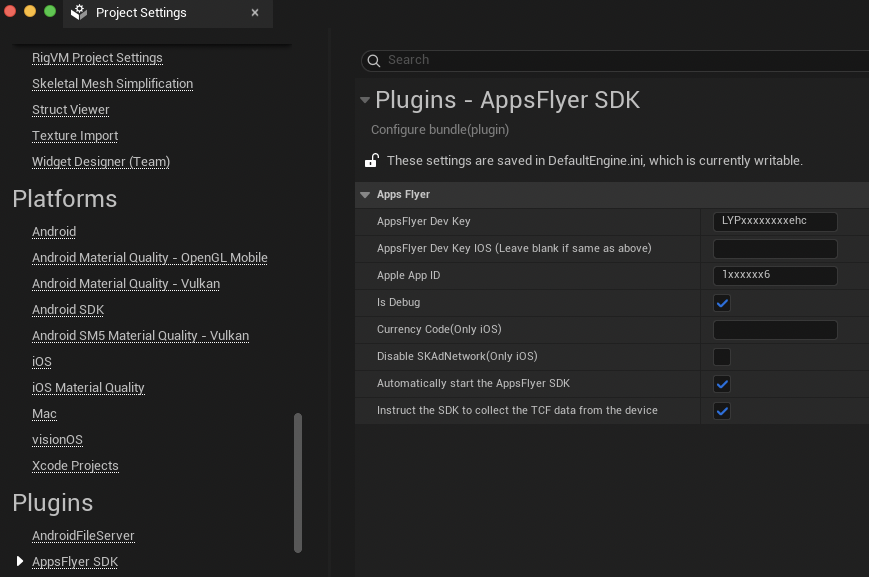This screenshot has width=869, height=577.
Task: Open RigVM Project Settings
Action: 97,58
